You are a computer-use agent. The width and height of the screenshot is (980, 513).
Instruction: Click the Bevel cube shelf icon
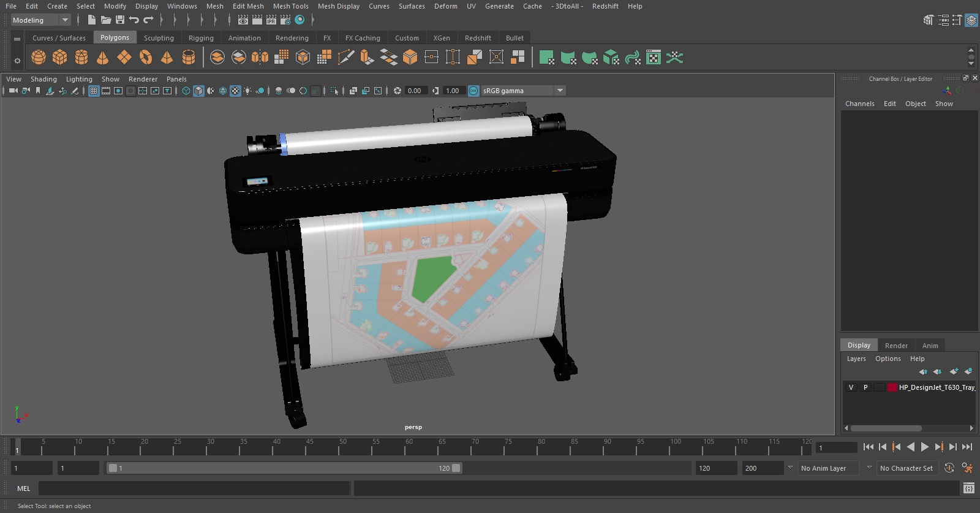click(x=410, y=58)
